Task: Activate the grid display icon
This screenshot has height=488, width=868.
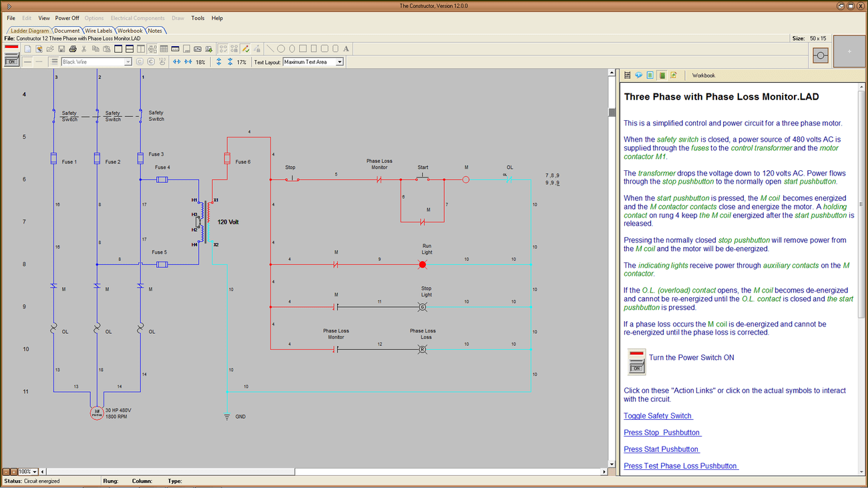Action: (164, 48)
